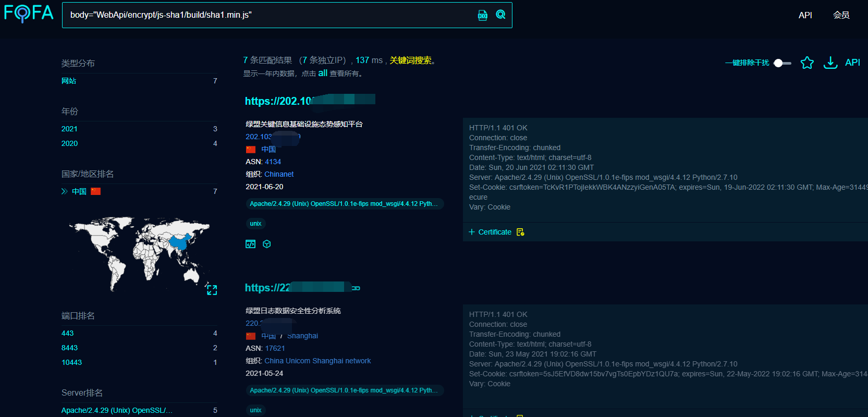Open the icon search tool in the search bar
868x417 pixels.
pyautogui.click(x=483, y=15)
